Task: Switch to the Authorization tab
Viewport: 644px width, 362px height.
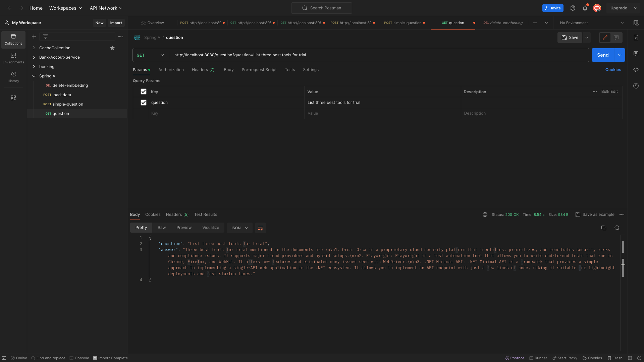Action: [x=171, y=70]
